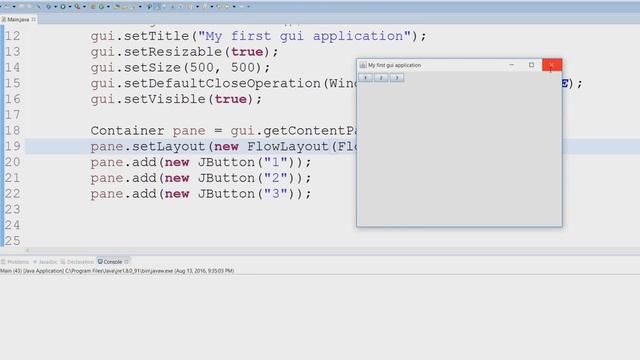Minimize the My first gui application window
This screenshot has width=640, height=360.
click(x=511, y=65)
